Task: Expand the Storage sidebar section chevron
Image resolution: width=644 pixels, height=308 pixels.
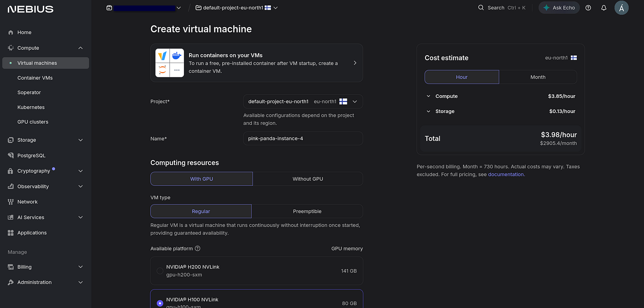Action: [x=80, y=140]
